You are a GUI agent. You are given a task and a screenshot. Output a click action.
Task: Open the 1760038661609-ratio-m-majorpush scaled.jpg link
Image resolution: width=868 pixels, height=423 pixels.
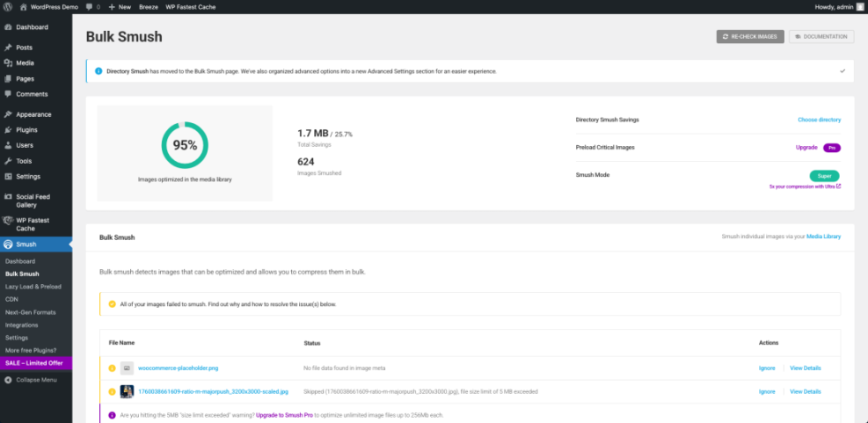pyautogui.click(x=213, y=391)
